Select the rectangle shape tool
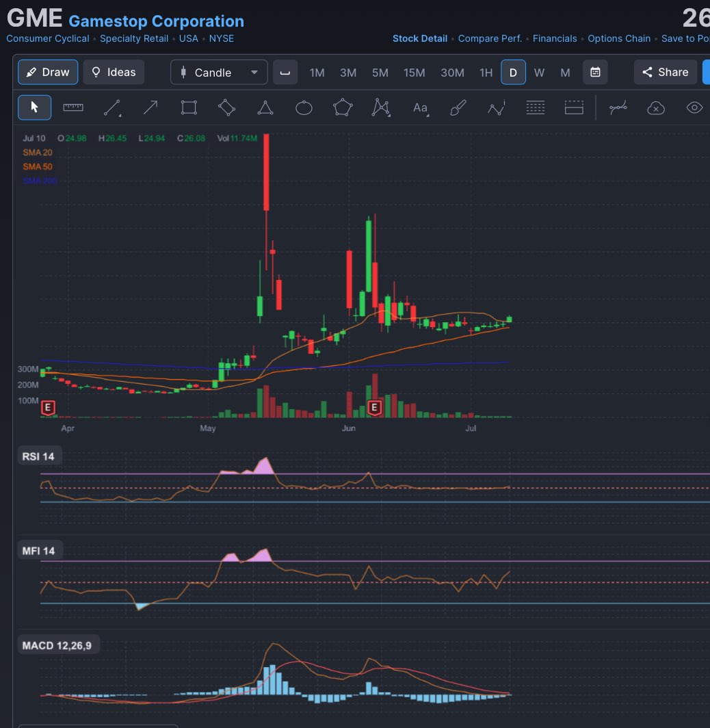710x728 pixels. coord(189,107)
